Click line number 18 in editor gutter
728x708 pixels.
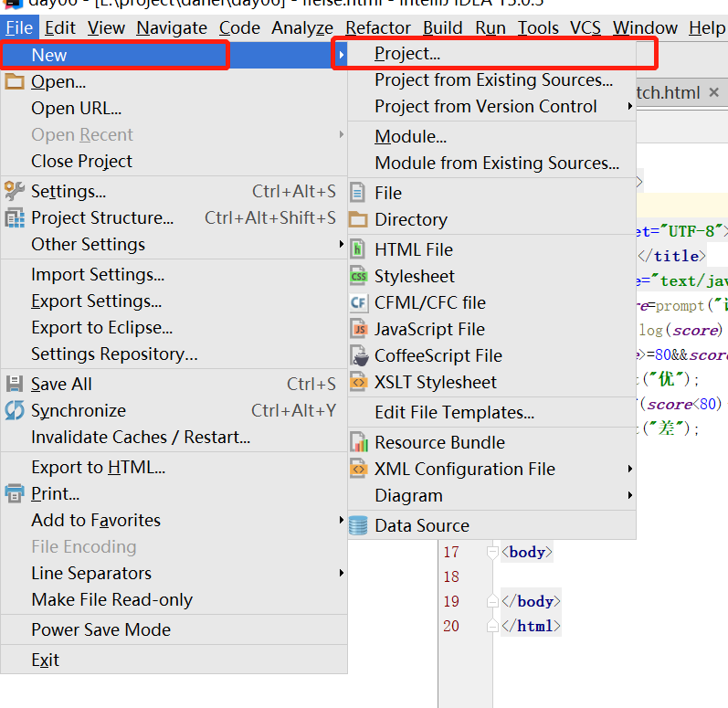451,576
